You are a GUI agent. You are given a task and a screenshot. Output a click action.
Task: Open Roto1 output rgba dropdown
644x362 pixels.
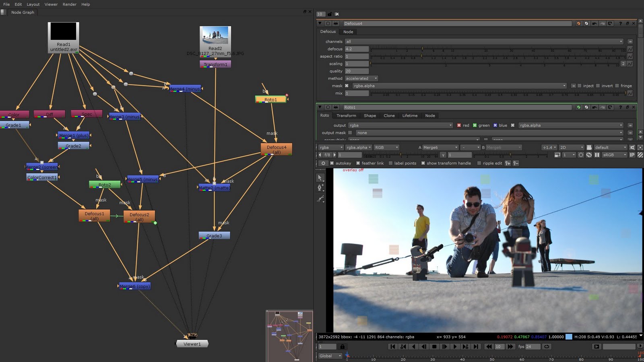pos(400,125)
